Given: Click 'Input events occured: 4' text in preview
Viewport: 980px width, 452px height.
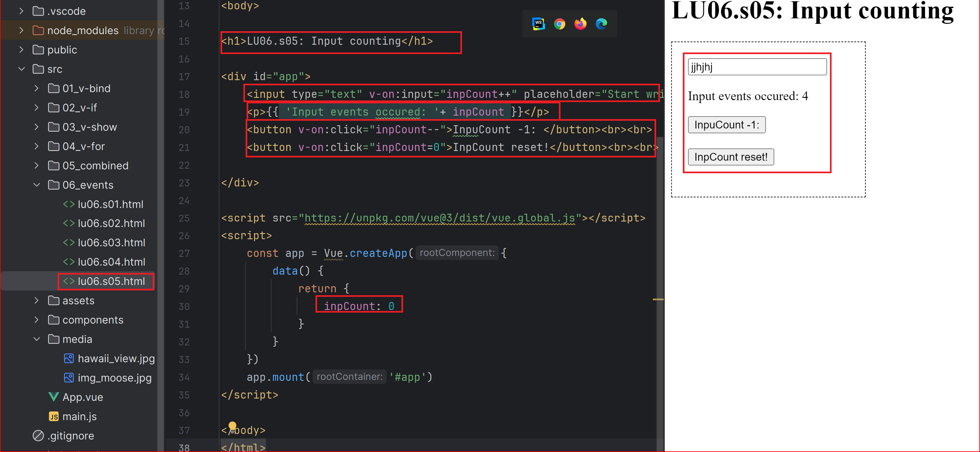Looking at the screenshot, I should [748, 96].
